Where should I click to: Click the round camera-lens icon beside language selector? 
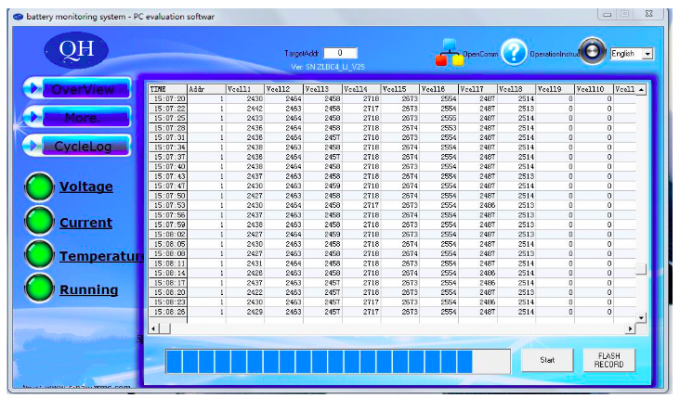click(x=592, y=51)
